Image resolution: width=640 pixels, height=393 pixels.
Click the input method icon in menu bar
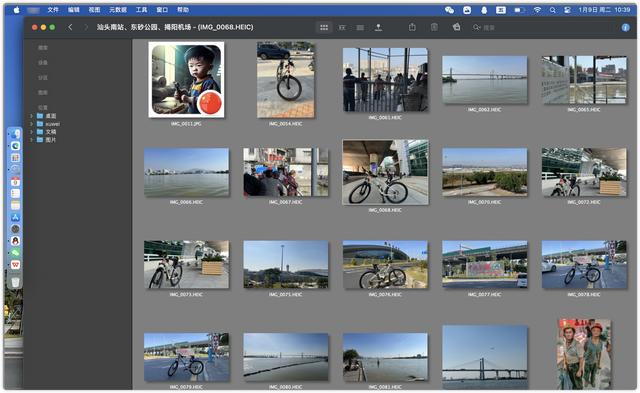501,10
